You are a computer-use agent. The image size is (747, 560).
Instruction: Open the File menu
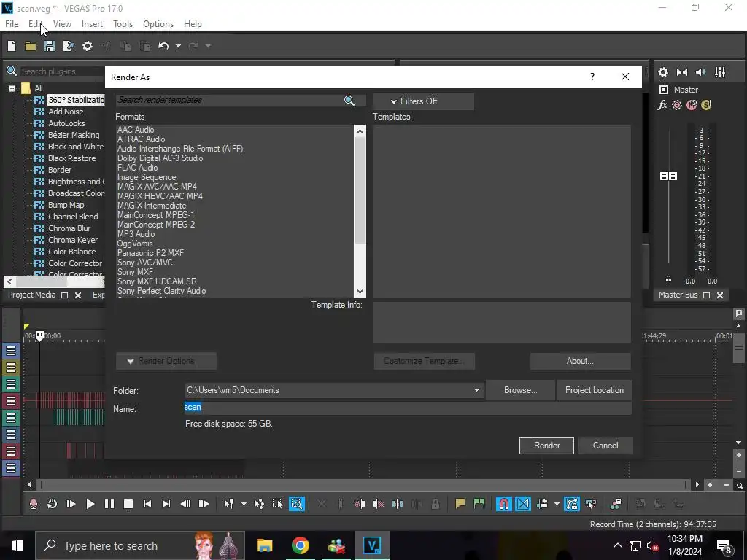(12, 24)
